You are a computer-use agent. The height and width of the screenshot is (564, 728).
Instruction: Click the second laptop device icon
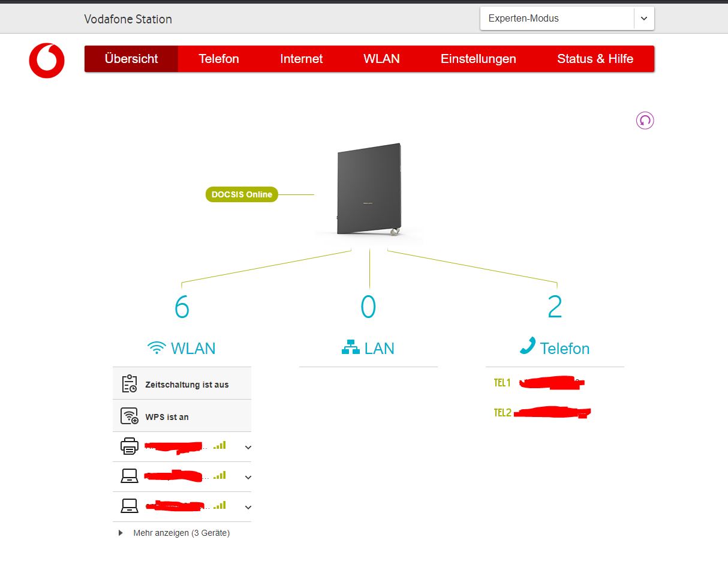click(x=130, y=506)
